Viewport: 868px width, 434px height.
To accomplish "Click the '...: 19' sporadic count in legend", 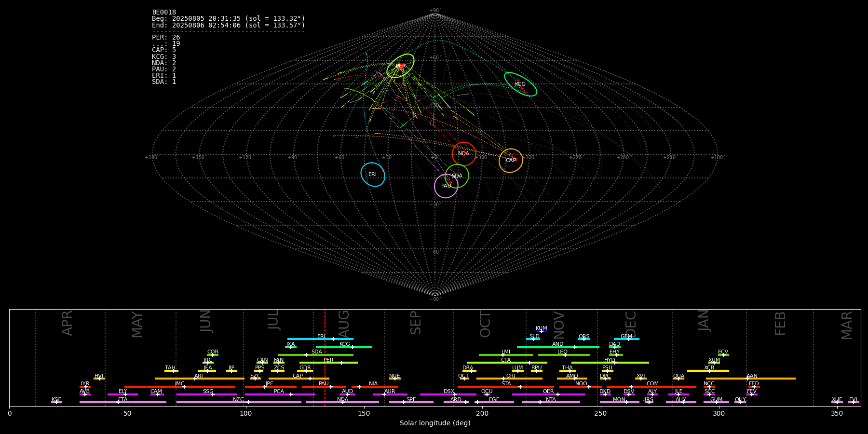I will click(166, 43).
